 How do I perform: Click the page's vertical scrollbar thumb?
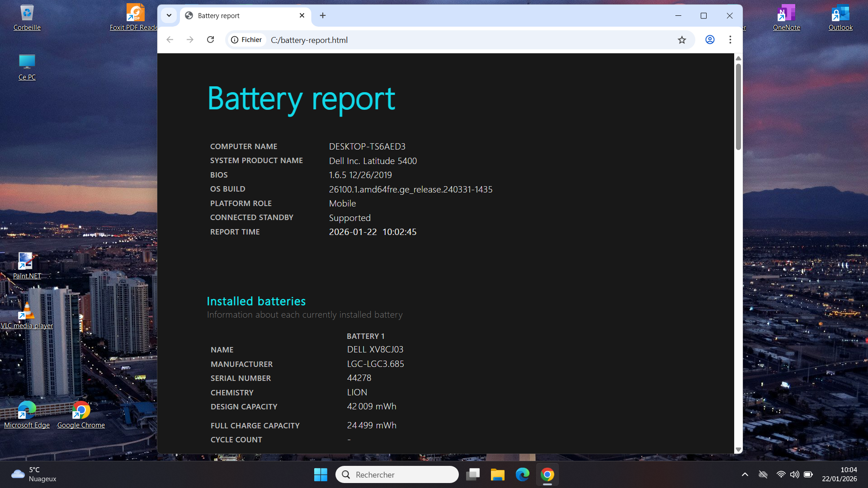point(738,107)
